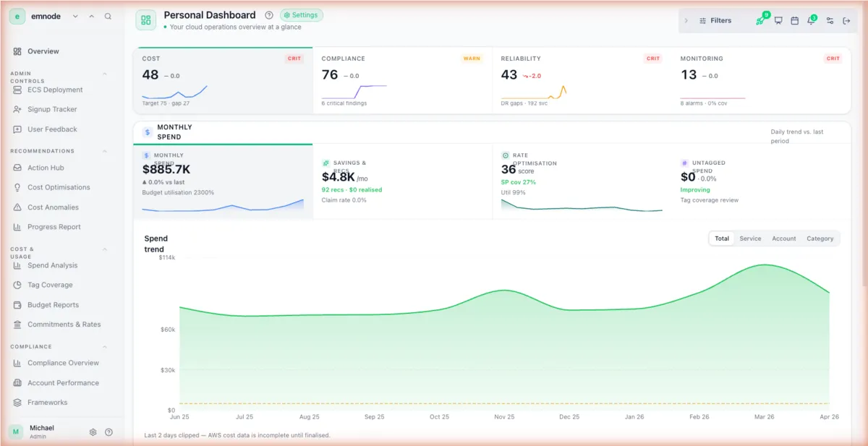
Task: Open Signup Tracker link
Action: (x=52, y=109)
